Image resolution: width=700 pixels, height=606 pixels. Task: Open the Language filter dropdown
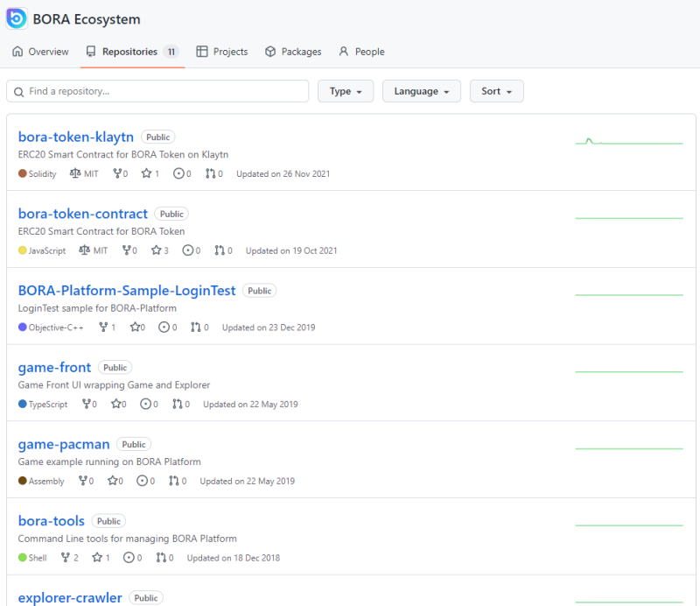click(x=422, y=91)
